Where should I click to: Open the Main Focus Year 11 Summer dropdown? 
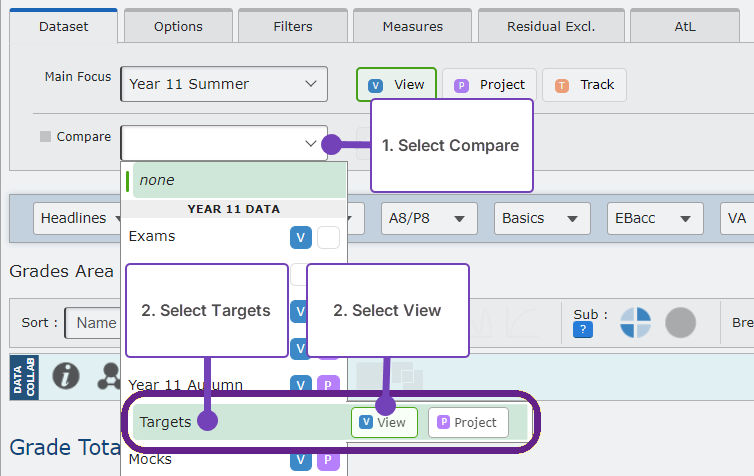coord(224,84)
